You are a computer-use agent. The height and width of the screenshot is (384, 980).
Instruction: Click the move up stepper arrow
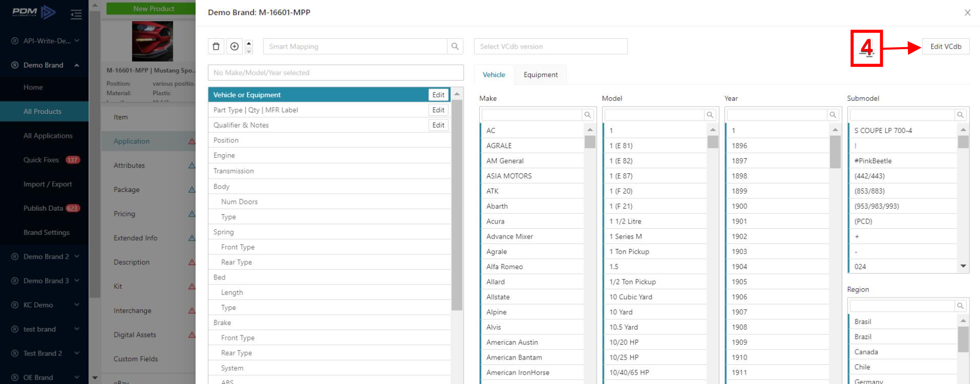[x=249, y=43]
